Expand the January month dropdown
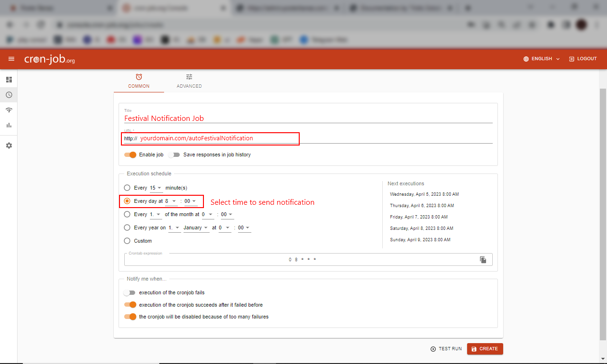607x364 pixels. click(x=196, y=228)
